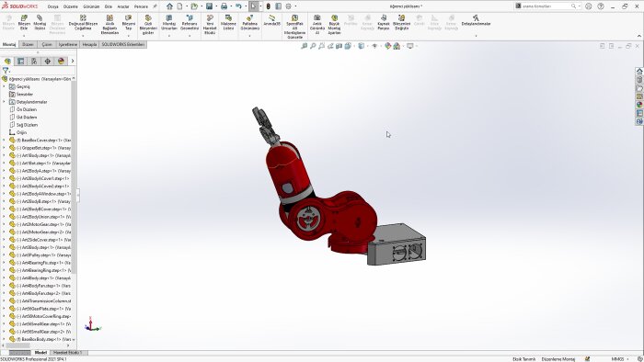Select Sağ Düzlem plane

27,125
